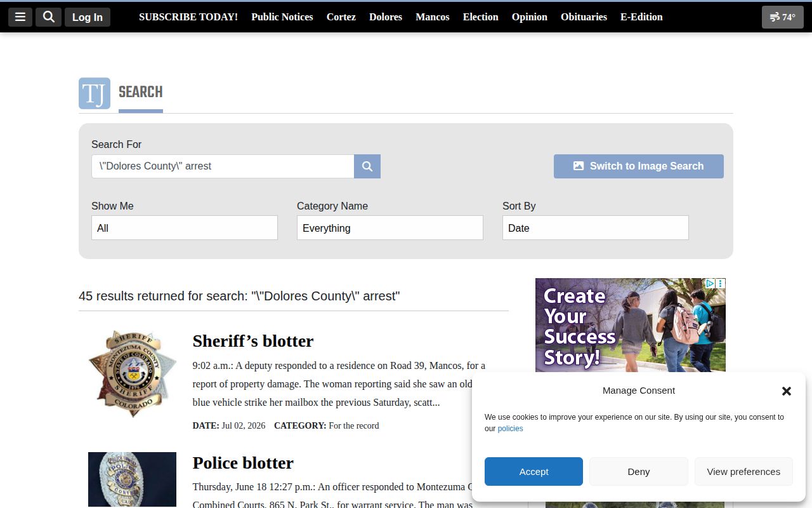Image resolution: width=812 pixels, height=508 pixels.
Task: Navigate to Opinion page
Action: (x=530, y=17)
